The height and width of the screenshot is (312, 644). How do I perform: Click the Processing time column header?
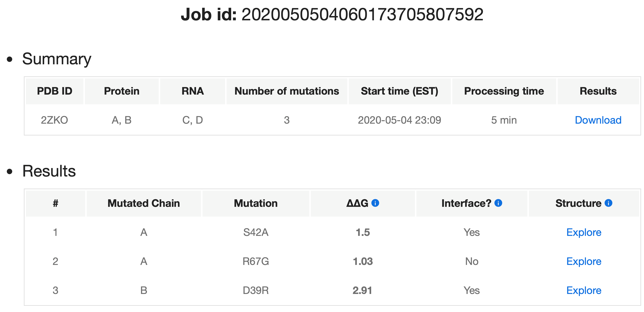(x=504, y=91)
